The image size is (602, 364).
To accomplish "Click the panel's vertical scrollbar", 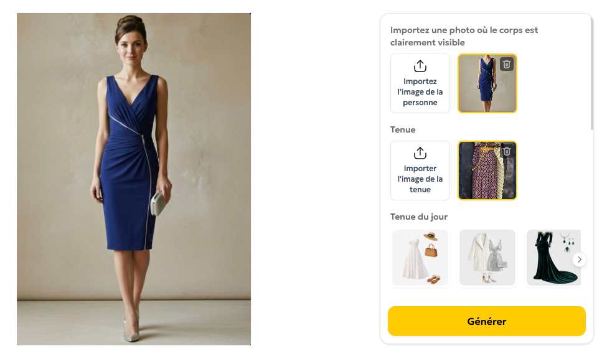I will coord(591,75).
